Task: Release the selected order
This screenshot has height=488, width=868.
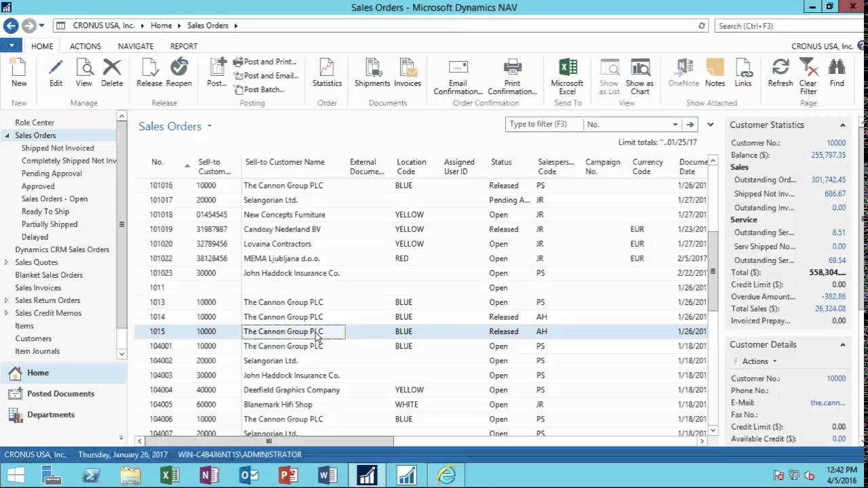Action: tap(149, 73)
